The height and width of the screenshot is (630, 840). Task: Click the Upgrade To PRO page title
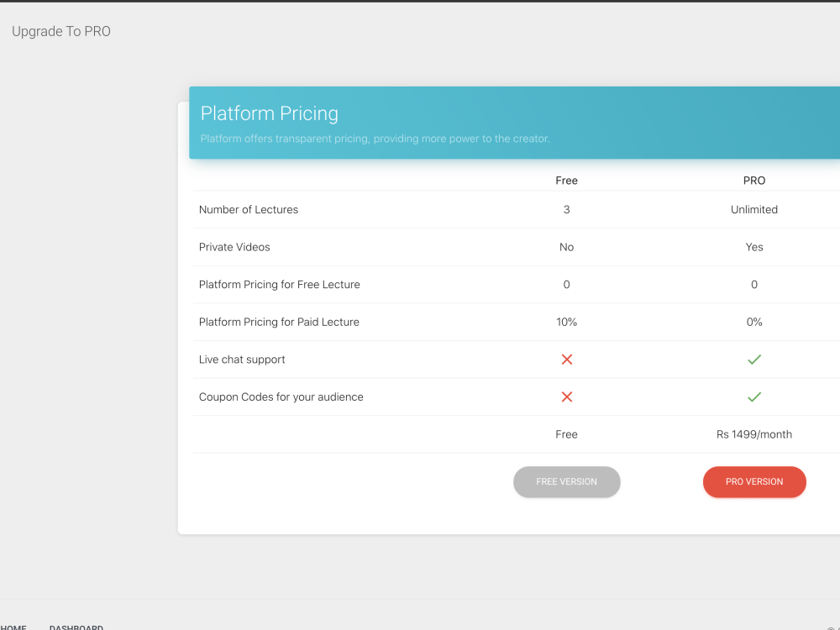60,31
